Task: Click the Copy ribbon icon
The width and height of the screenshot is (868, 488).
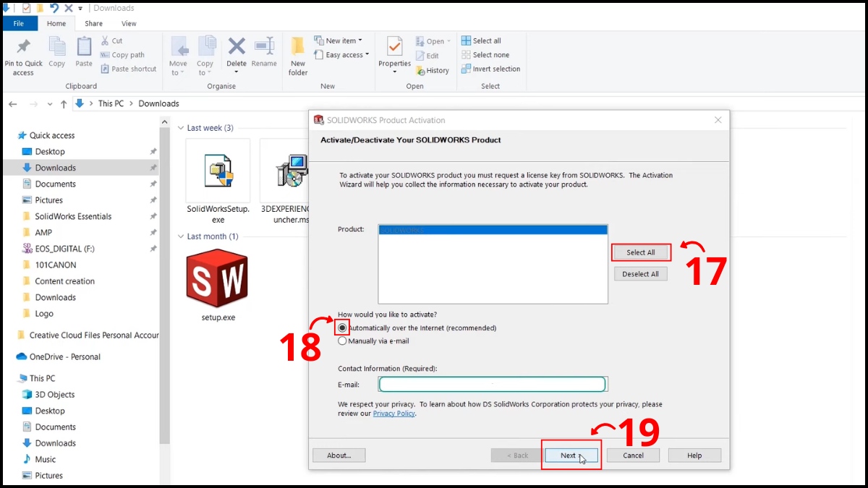Action: tap(57, 46)
